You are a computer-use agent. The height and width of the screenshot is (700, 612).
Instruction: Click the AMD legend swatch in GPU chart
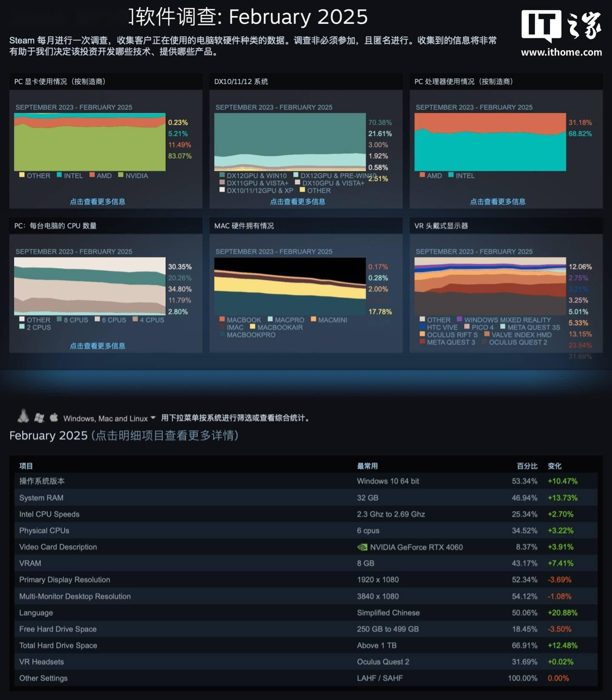pos(92,175)
